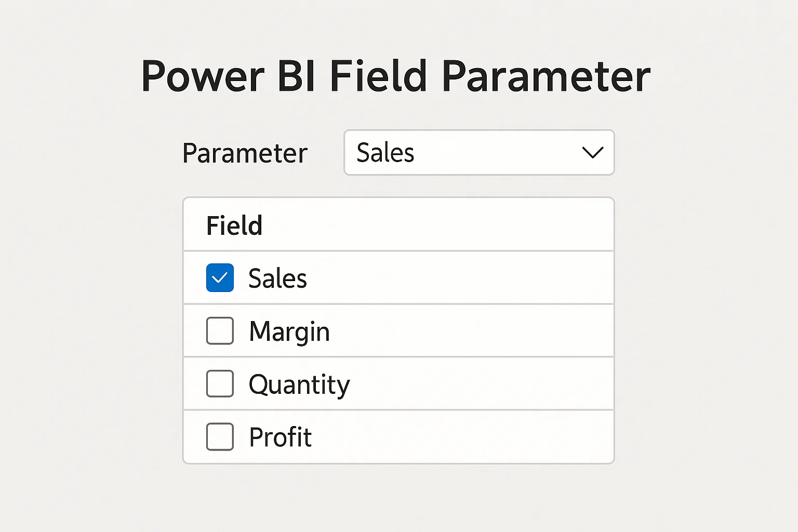The height and width of the screenshot is (532, 798).
Task: Select the Margin label in the list
Action: pyautogui.click(x=289, y=331)
